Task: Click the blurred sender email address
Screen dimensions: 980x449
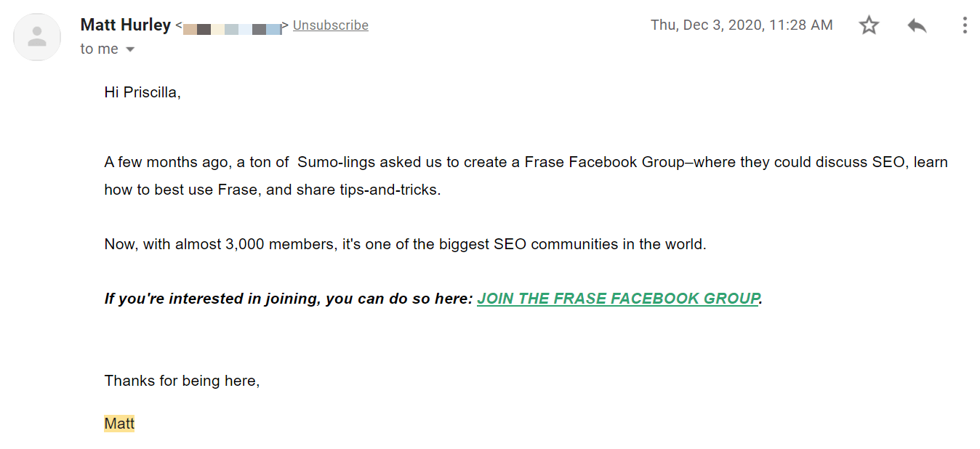Action: pos(232,28)
